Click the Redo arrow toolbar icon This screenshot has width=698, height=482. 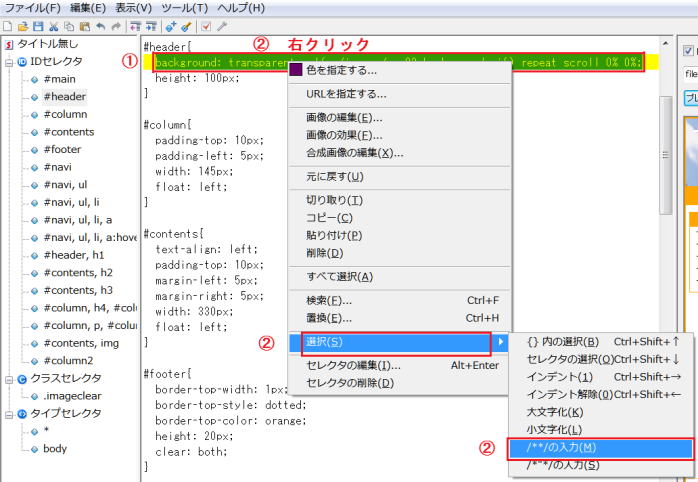[x=113, y=26]
